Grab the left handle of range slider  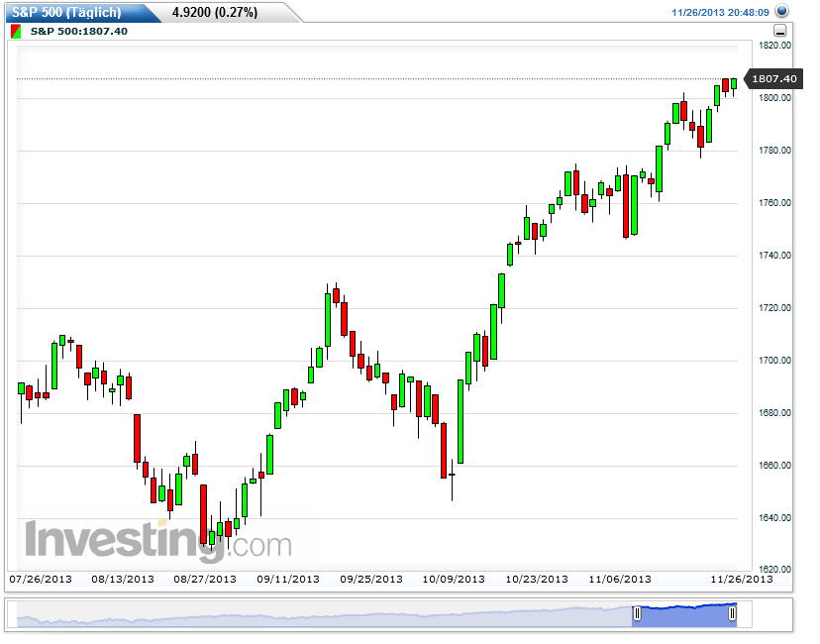pos(637,613)
